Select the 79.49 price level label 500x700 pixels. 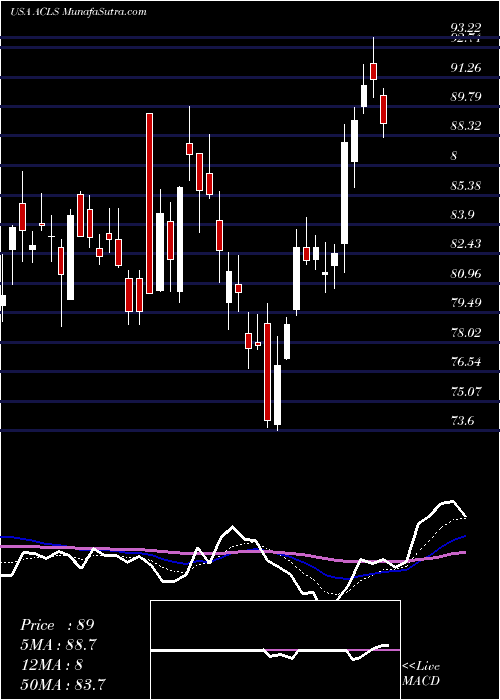click(x=466, y=303)
